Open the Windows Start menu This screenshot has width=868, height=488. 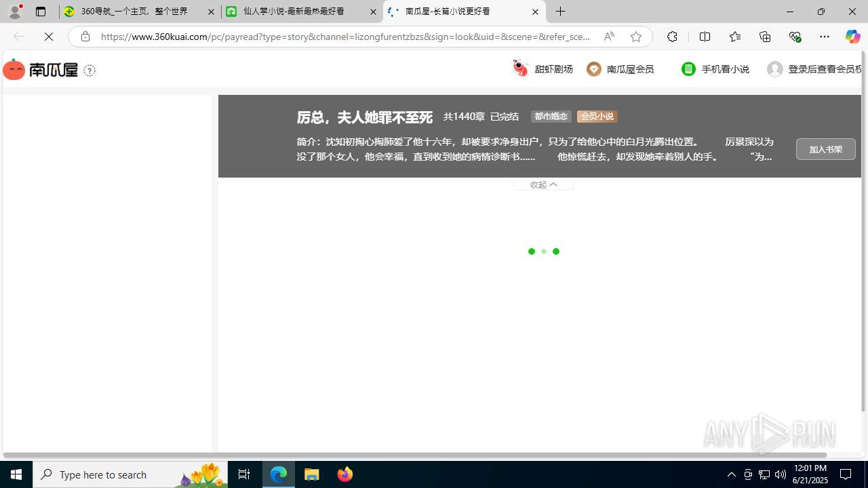coord(16,474)
